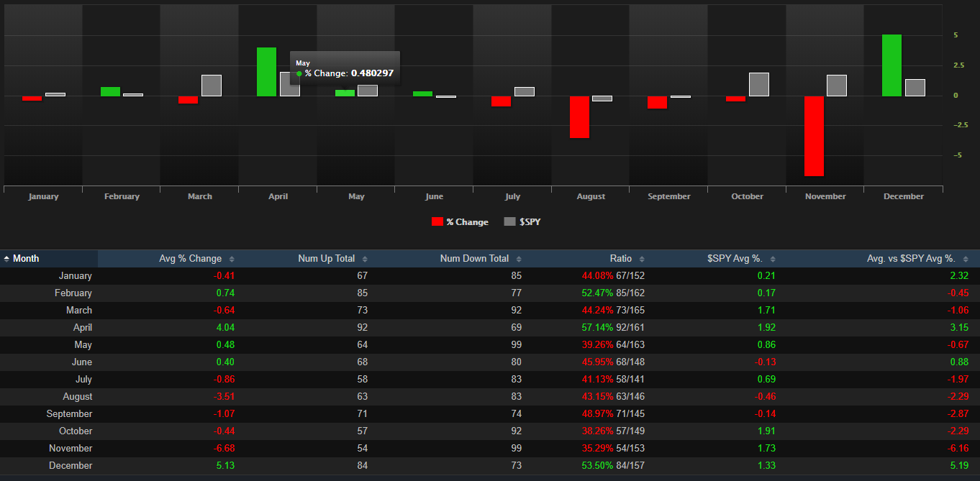Sort table by Month column header

[x=49, y=259]
